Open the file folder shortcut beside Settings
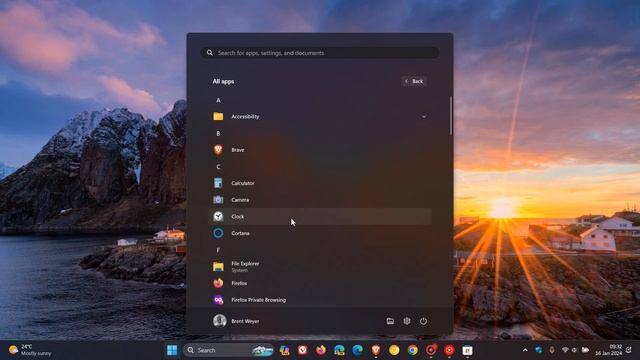 coord(390,321)
